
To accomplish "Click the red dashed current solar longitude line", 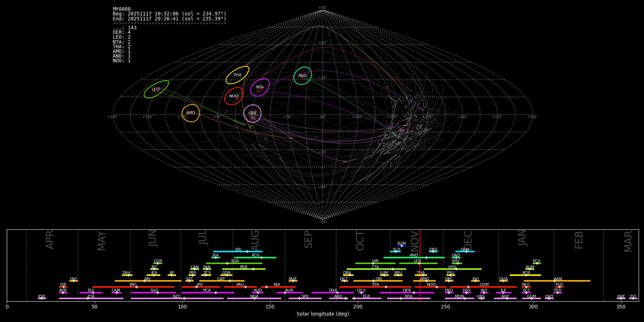I will tap(420, 265).
